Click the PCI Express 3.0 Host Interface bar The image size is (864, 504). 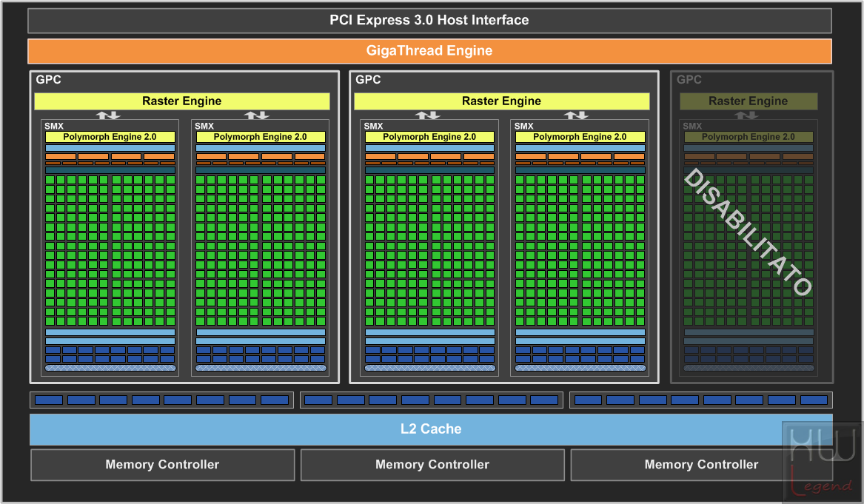click(429, 21)
